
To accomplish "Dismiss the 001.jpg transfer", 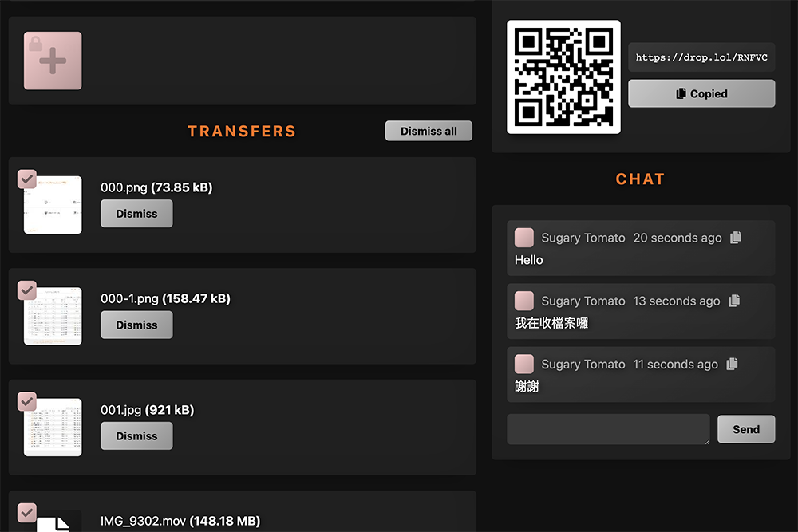I will point(136,435).
